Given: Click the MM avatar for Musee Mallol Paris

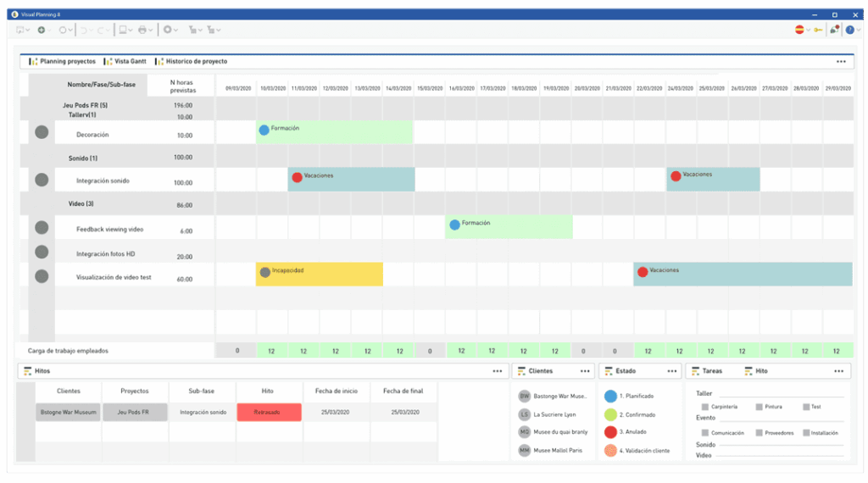Looking at the screenshot, I should tap(524, 450).
